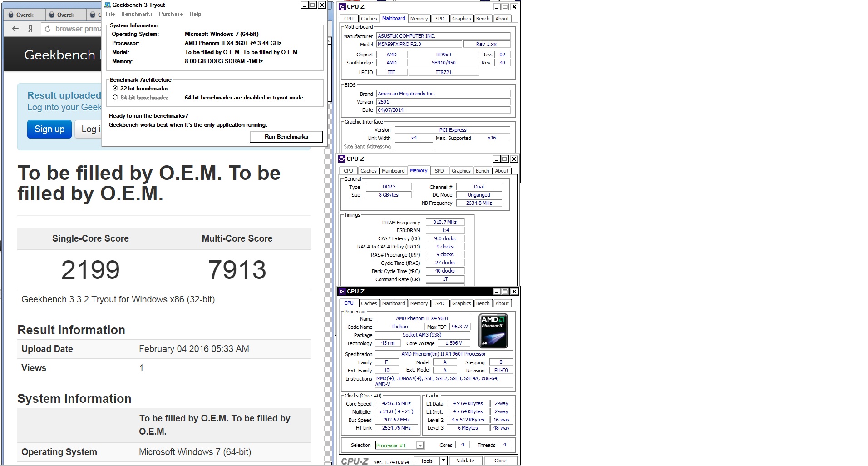
Task: Select the leftmost Overclc browser tab
Action: (25, 15)
